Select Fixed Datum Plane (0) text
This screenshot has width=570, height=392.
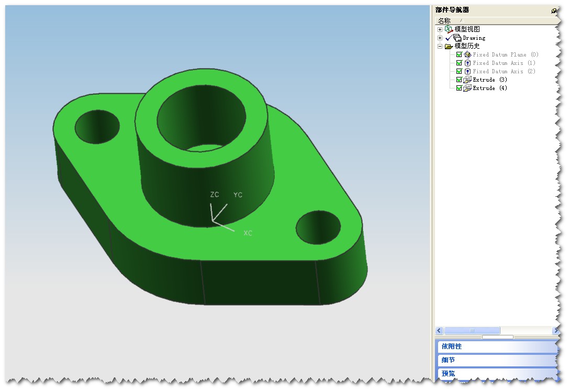click(x=505, y=54)
